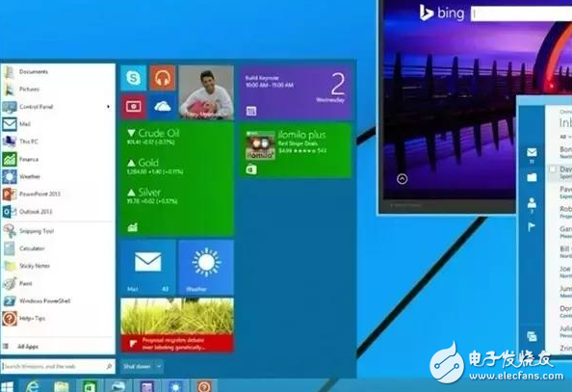The image size is (572, 392).
Task: Open Internet Explorer from the taskbar
Action: (33, 386)
